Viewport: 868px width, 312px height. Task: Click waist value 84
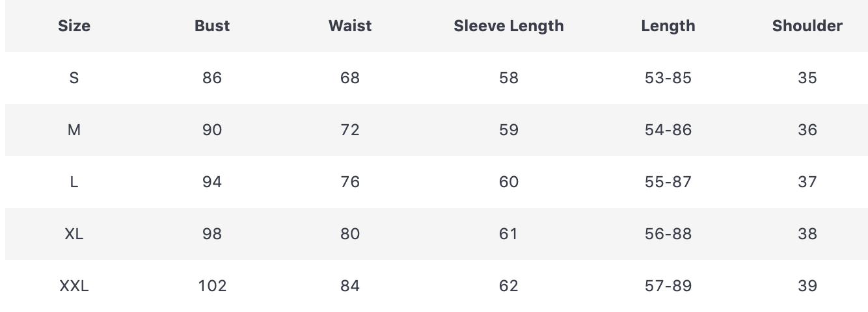coord(350,286)
